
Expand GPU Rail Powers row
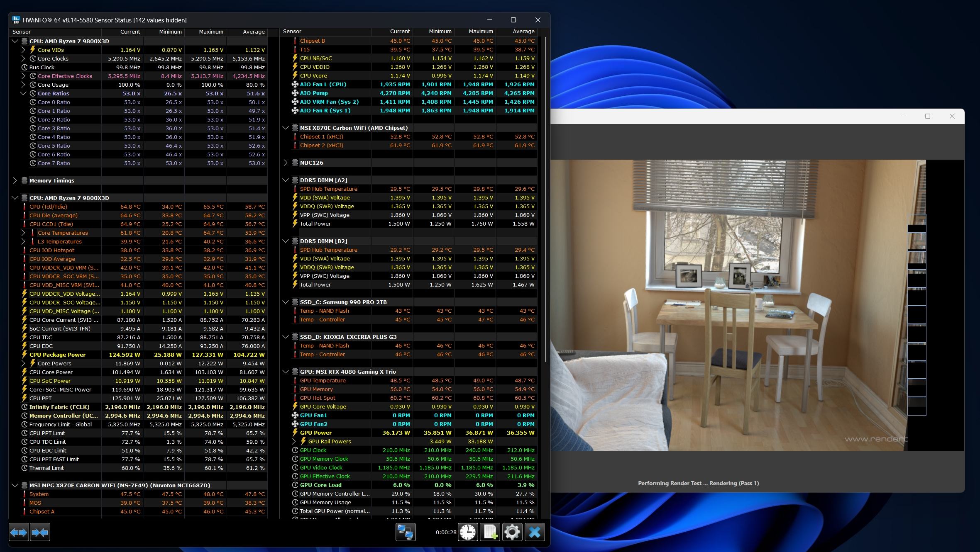click(294, 441)
